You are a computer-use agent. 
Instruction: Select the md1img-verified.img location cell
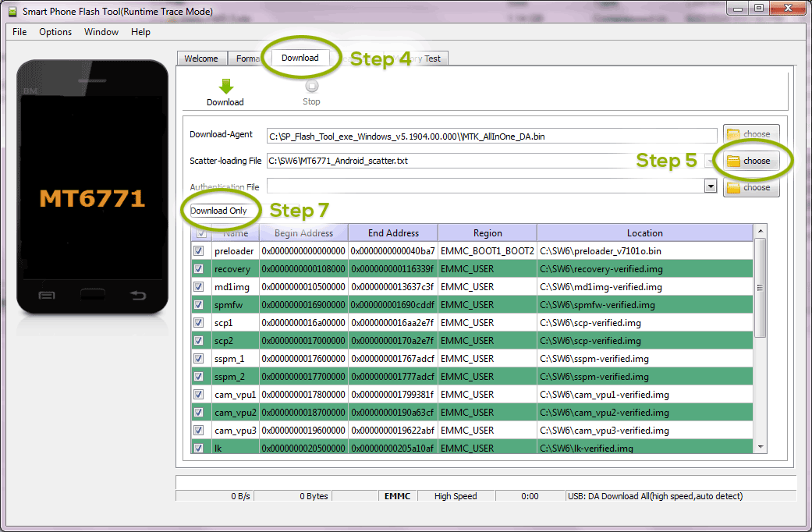[645, 286]
